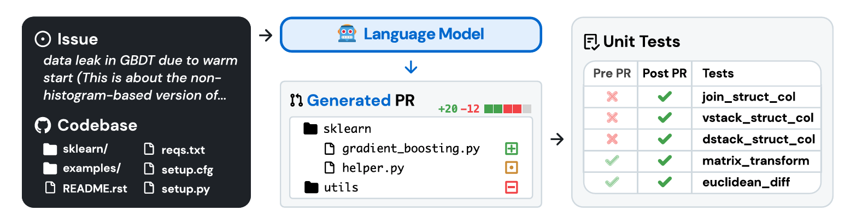This screenshot has width=868, height=221.
Task: Click the Unit Tests checklist icon
Action: [591, 42]
